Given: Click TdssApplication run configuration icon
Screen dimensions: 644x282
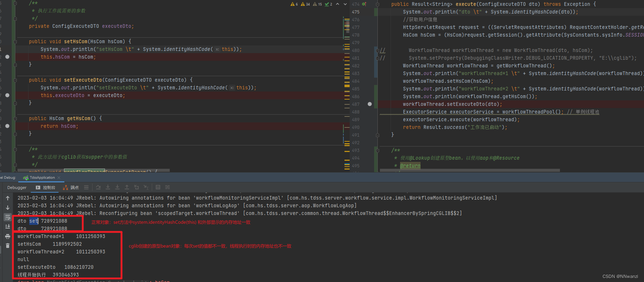Looking at the screenshot, I should click(x=26, y=178).
